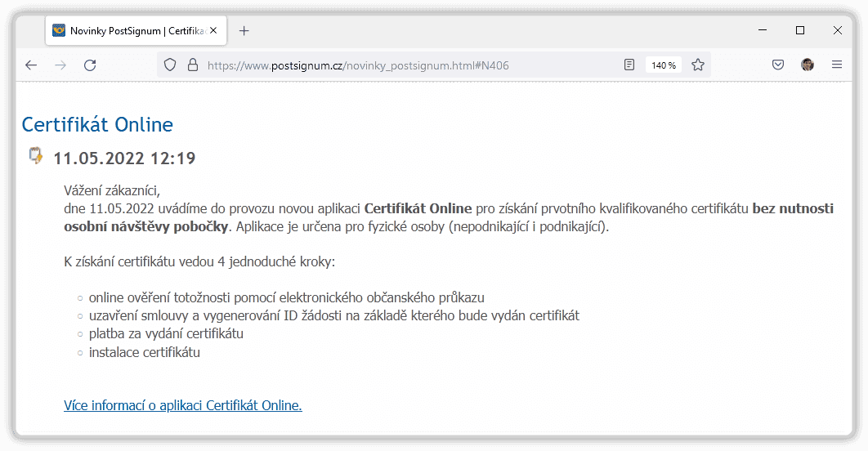This screenshot has width=868, height=451.
Task: Open the tracking protection shield icon
Action: pyautogui.click(x=170, y=65)
